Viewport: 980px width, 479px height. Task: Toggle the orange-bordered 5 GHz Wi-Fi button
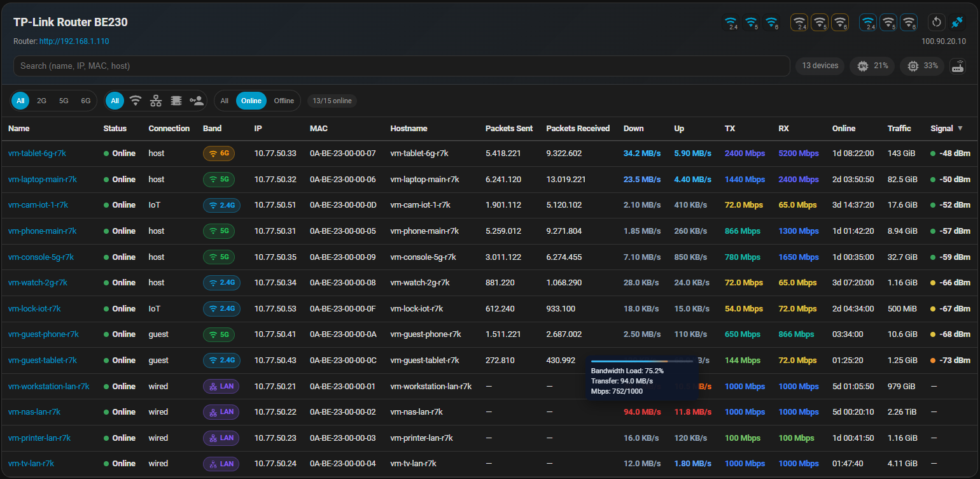click(820, 23)
